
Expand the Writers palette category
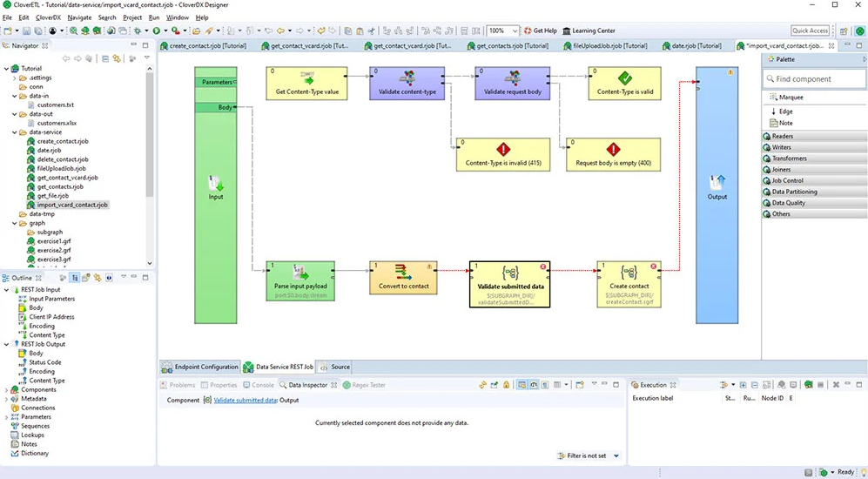point(814,147)
